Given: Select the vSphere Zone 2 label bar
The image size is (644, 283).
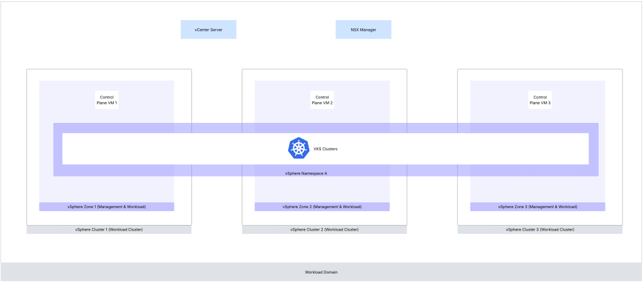Looking at the screenshot, I should pos(322,207).
